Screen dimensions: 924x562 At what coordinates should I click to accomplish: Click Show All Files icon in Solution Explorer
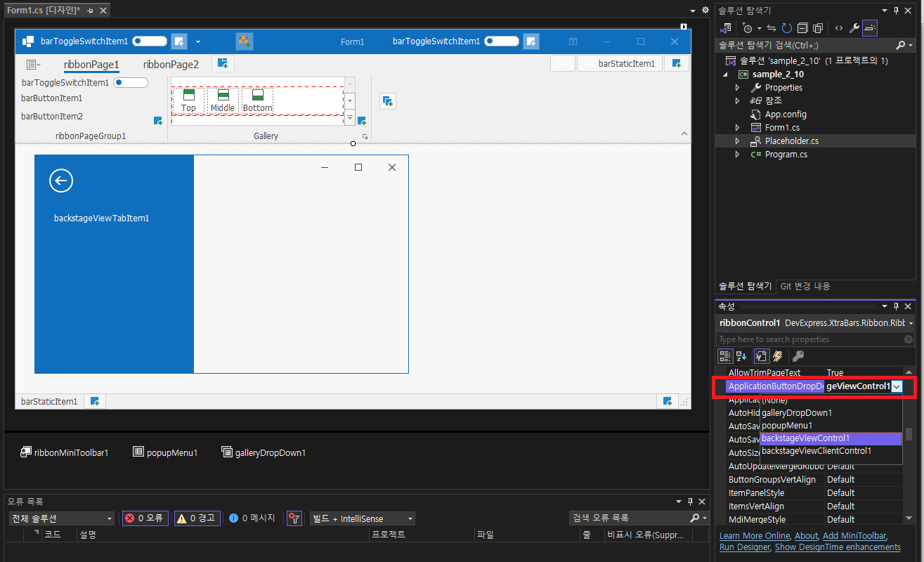pyautogui.click(x=818, y=28)
